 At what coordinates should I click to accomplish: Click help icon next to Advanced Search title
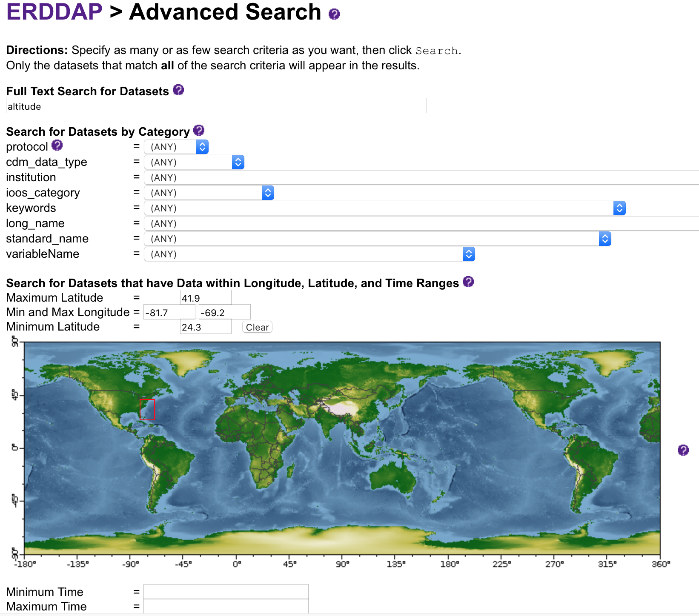coord(334,14)
